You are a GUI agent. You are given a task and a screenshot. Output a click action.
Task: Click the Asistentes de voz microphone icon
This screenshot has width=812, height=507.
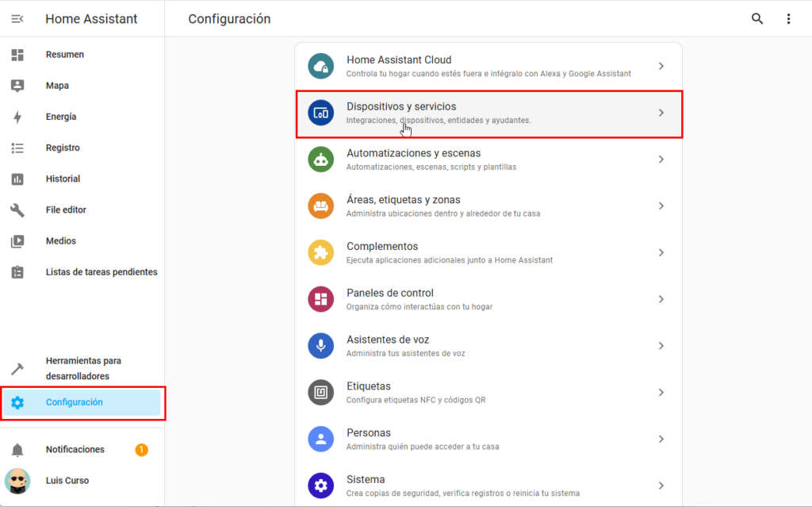pos(320,346)
